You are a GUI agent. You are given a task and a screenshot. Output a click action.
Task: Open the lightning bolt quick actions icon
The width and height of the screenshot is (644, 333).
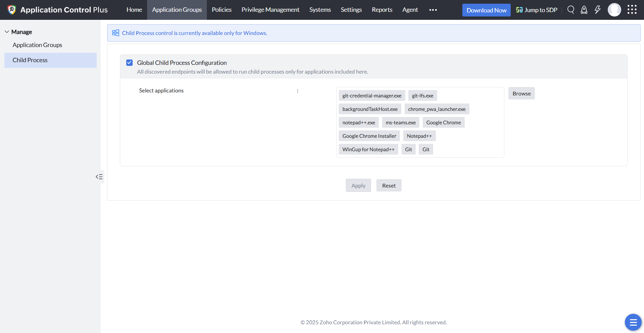pyautogui.click(x=598, y=10)
